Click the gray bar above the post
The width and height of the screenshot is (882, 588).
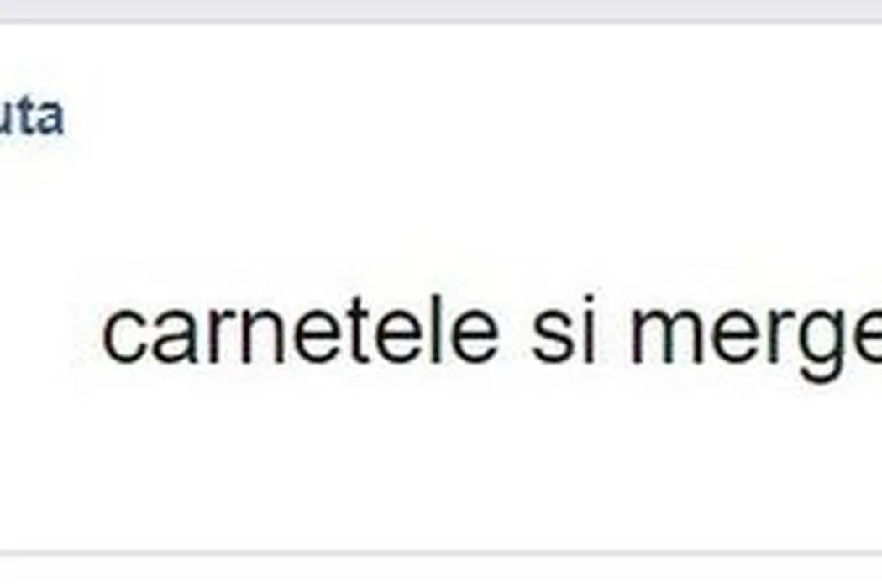pos(441,10)
